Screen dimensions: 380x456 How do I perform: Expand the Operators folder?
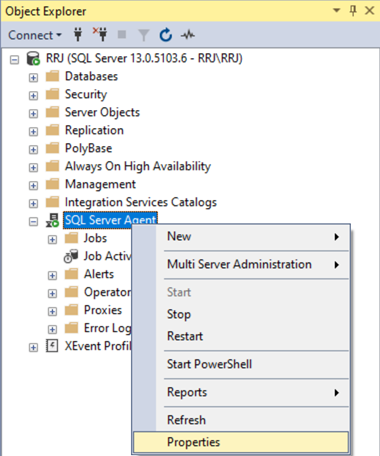[52, 294]
